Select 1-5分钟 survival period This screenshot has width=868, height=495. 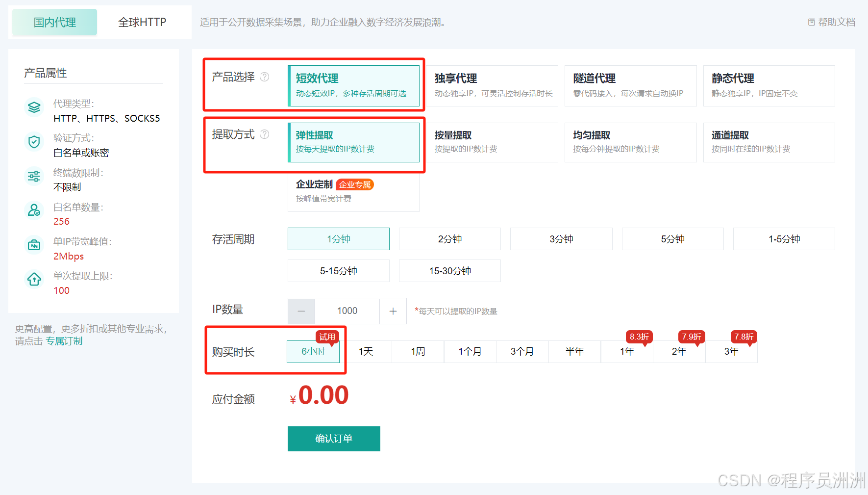(x=784, y=239)
